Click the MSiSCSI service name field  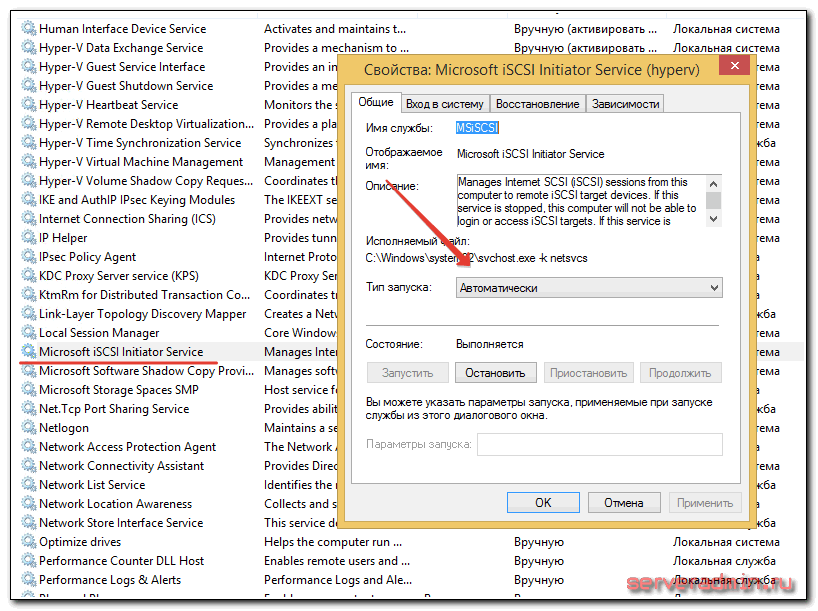click(x=477, y=127)
